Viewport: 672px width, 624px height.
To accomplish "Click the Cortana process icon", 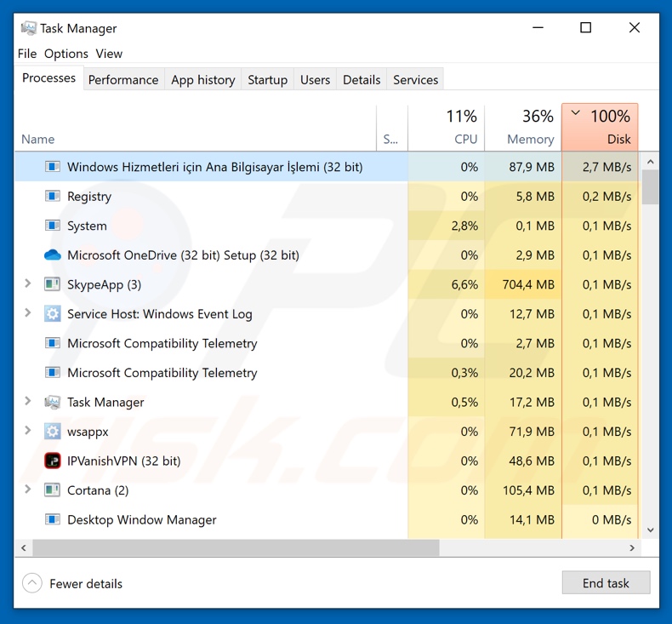I will coord(52,490).
